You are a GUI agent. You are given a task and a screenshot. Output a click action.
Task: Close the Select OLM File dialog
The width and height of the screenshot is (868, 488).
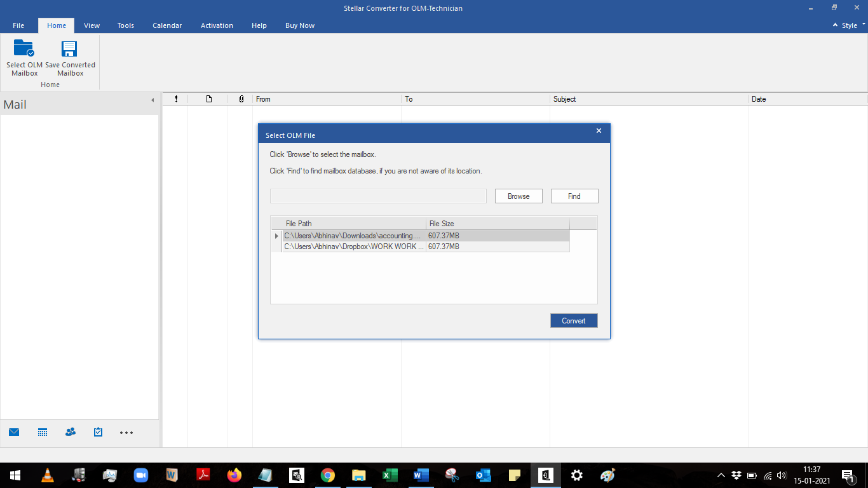[599, 131]
